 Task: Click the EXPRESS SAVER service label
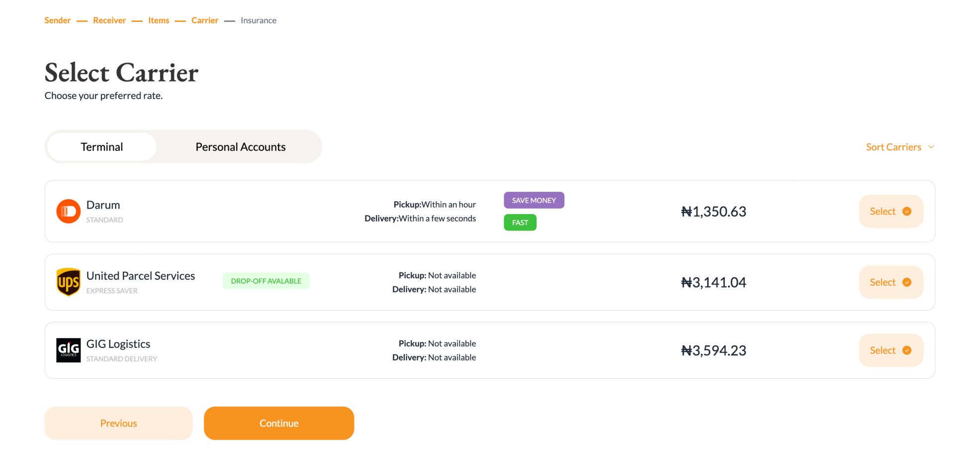point(112,291)
